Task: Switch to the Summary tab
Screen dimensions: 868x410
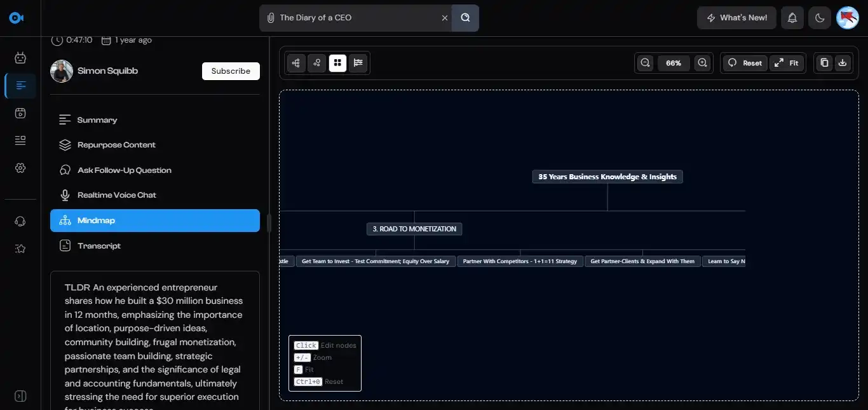Action: coord(97,120)
